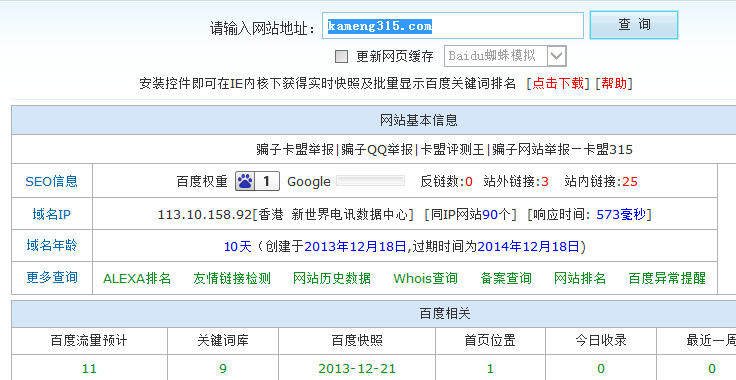Open the ALEXA排名 link

[137, 278]
